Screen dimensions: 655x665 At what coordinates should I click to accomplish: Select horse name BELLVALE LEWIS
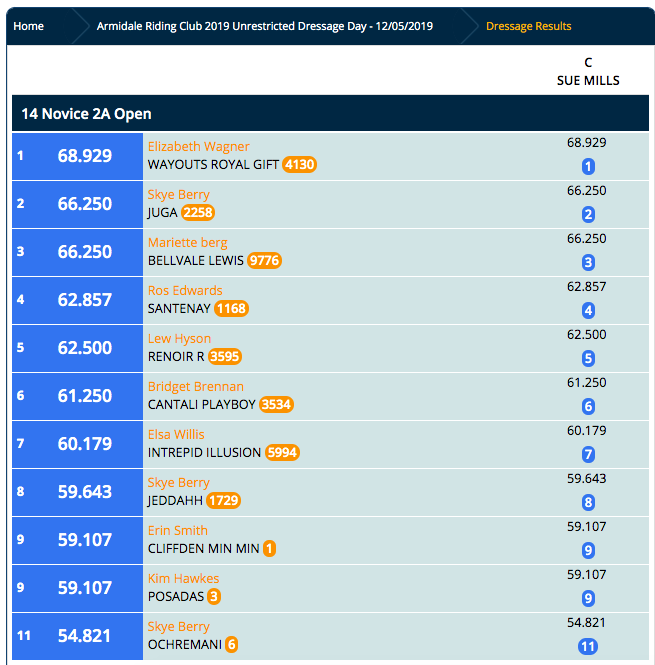(x=196, y=260)
